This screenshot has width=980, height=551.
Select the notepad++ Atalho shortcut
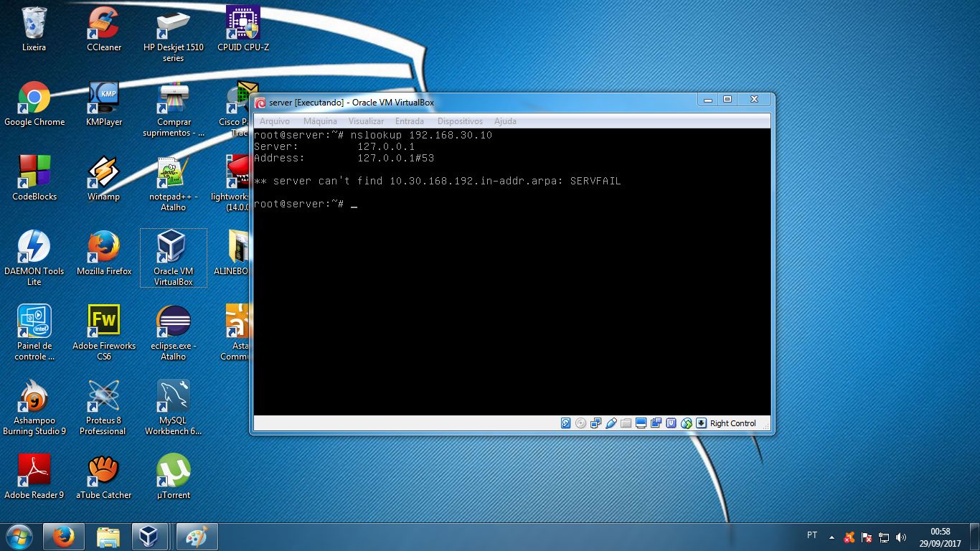tap(174, 184)
